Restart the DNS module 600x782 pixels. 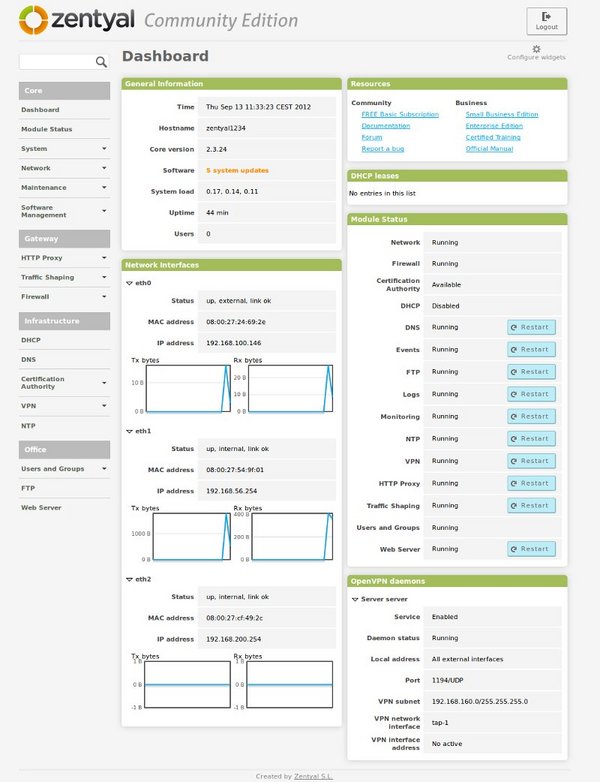tap(531, 328)
